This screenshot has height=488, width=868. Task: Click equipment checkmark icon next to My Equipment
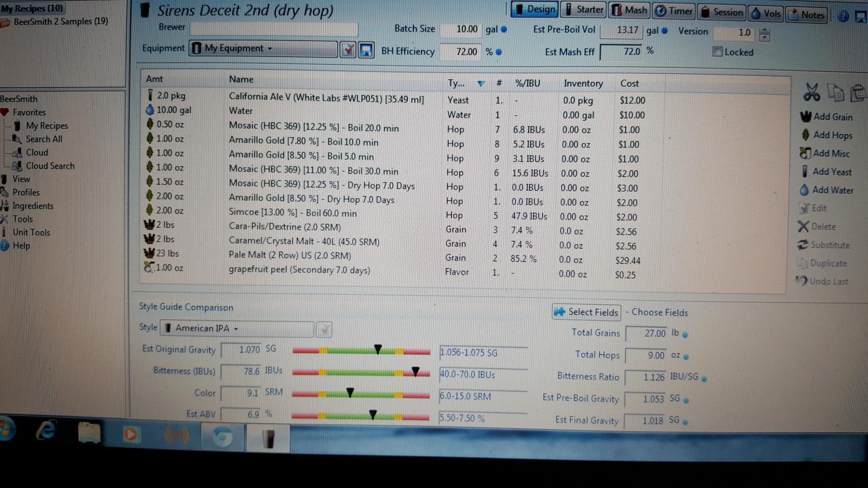click(x=348, y=50)
